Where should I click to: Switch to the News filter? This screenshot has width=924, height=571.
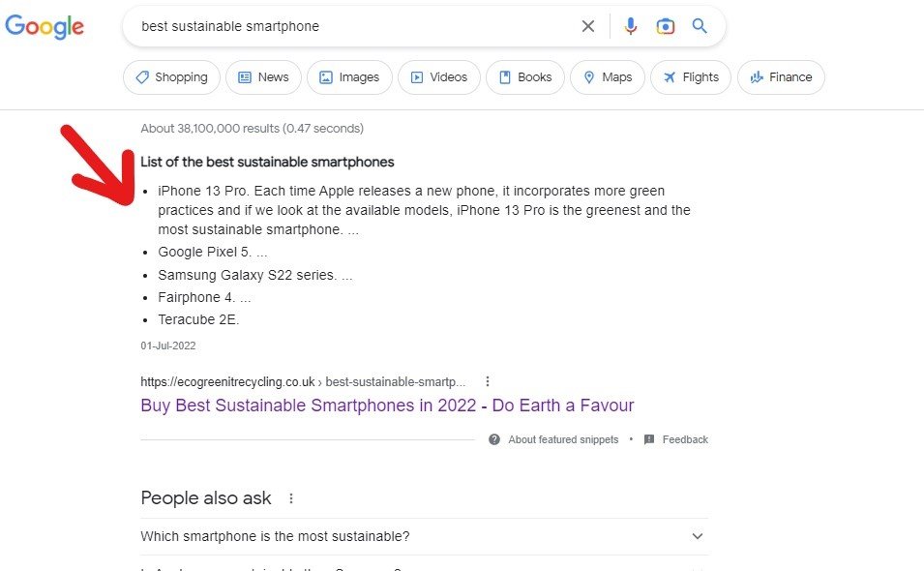(263, 77)
